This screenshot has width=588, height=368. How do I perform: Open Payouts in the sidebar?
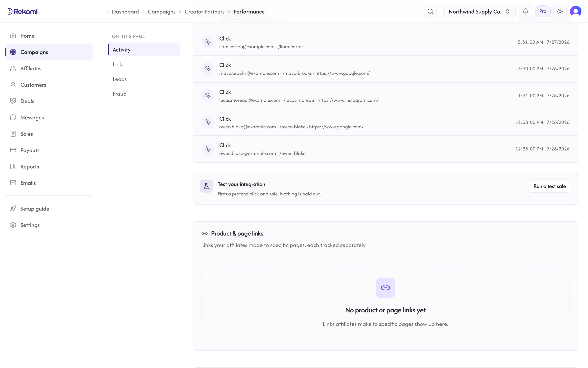point(49,150)
